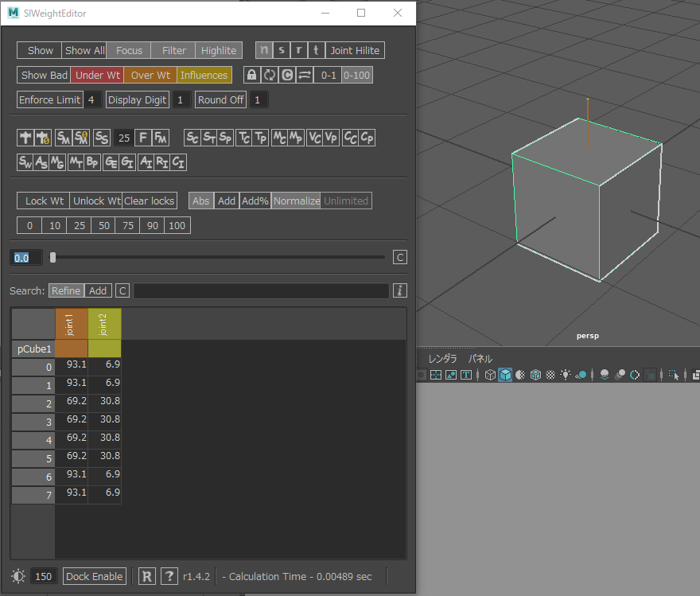Viewport: 700px width, 596px height.
Task: Toggle the r joint hilite option
Action: [298, 50]
